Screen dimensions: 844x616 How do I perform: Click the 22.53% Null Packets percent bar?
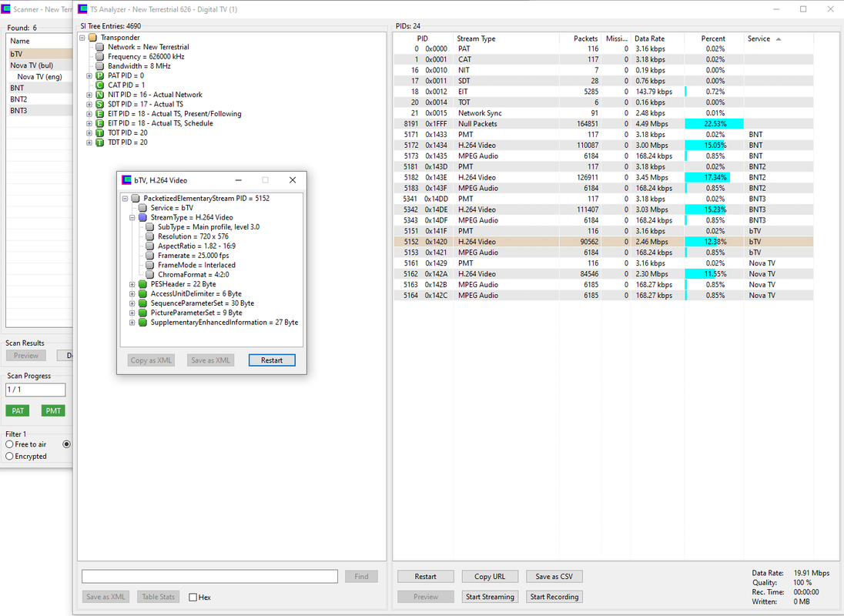point(715,124)
